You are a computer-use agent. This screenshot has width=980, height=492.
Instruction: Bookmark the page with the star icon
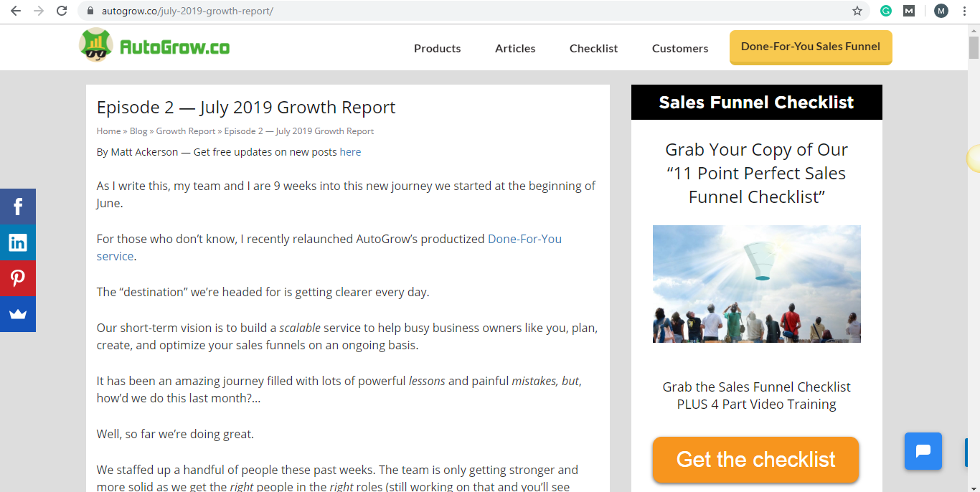858,11
